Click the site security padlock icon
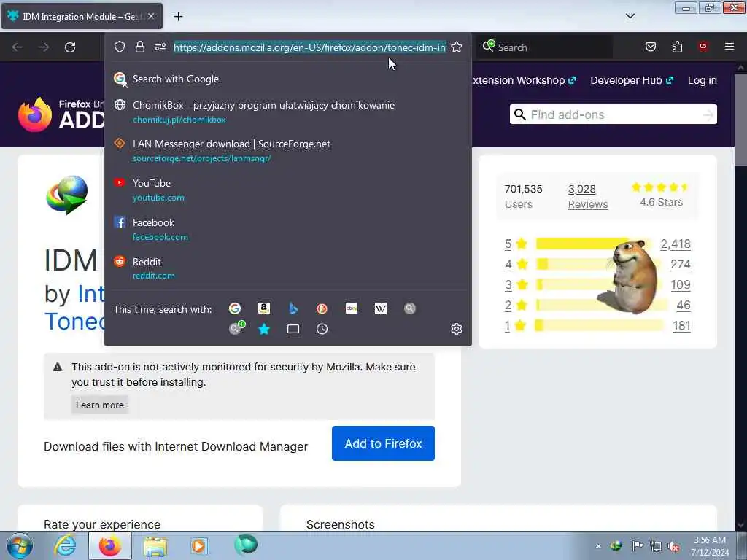 coord(139,47)
